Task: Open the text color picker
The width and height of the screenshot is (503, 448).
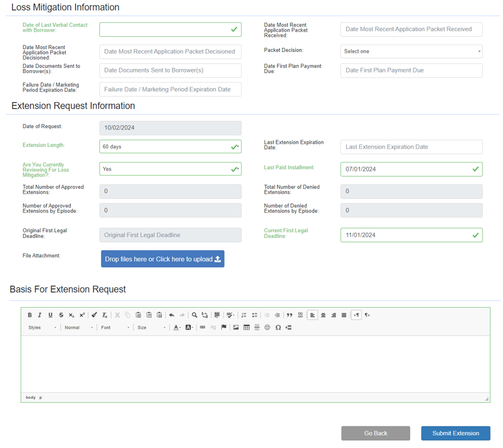Action: tap(177, 328)
